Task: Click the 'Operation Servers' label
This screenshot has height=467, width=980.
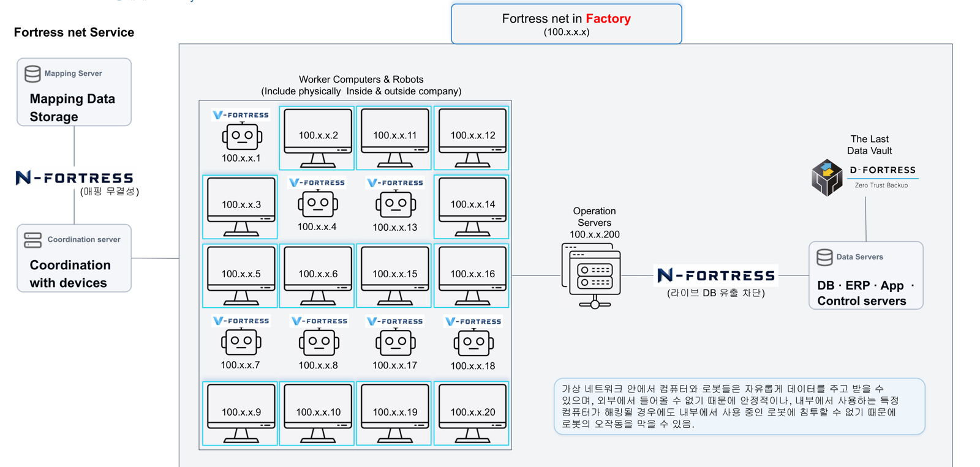Action: click(594, 217)
